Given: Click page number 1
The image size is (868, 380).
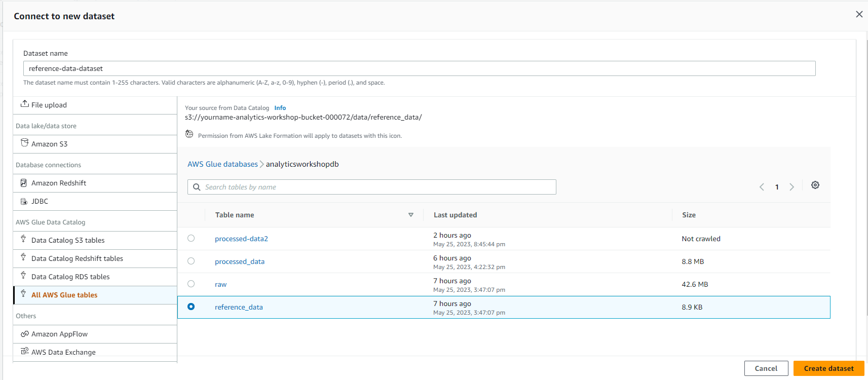Looking at the screenshot, I should pyautogui.click(x=777, y=187).
